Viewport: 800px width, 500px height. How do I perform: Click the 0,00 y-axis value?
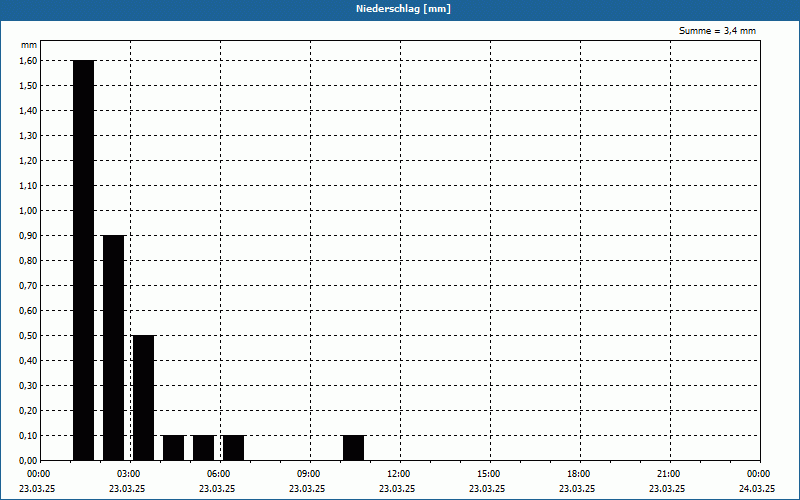click(28, 461)
